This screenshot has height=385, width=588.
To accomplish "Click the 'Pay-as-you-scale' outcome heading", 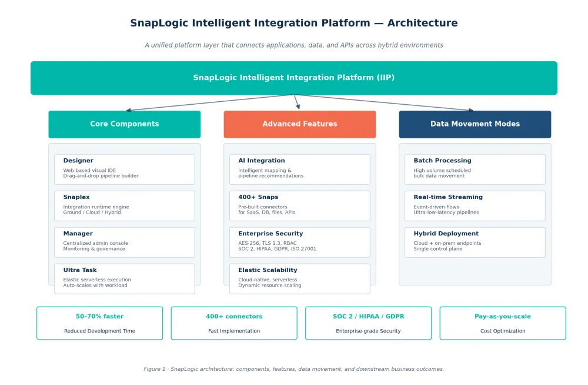I will pos(503,316).
